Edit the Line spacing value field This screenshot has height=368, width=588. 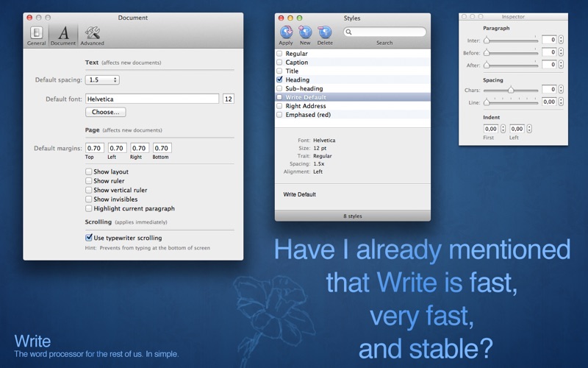549,102
